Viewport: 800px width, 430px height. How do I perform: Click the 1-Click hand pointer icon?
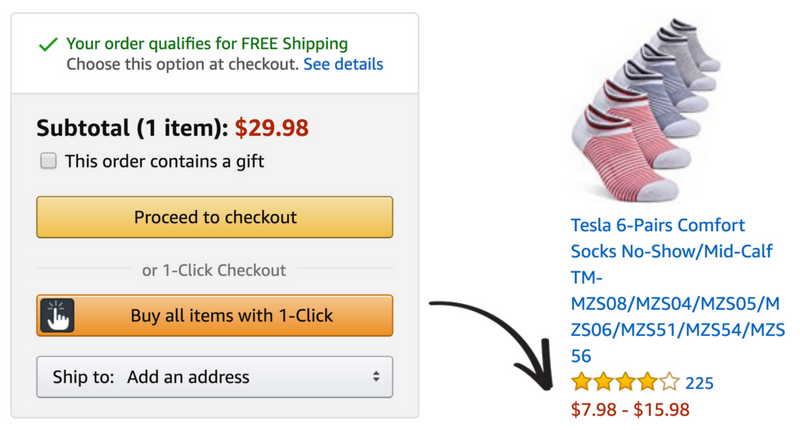pyautogui.click(x=57, y=316)
